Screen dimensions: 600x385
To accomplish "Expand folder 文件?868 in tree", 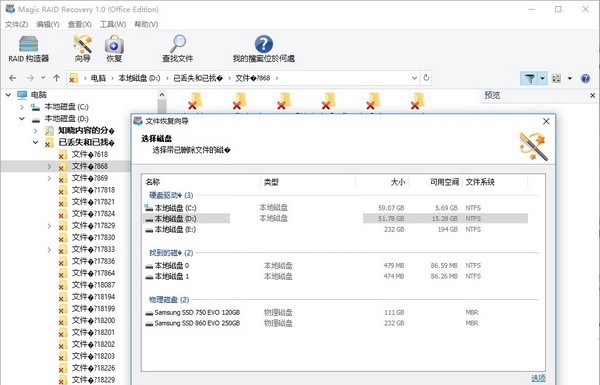I will coord(49,166).
